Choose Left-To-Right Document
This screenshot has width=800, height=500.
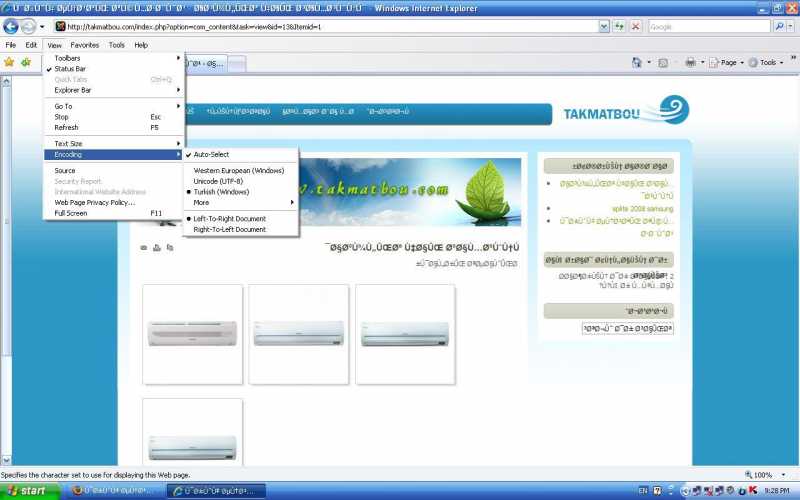tap(230, 218)
